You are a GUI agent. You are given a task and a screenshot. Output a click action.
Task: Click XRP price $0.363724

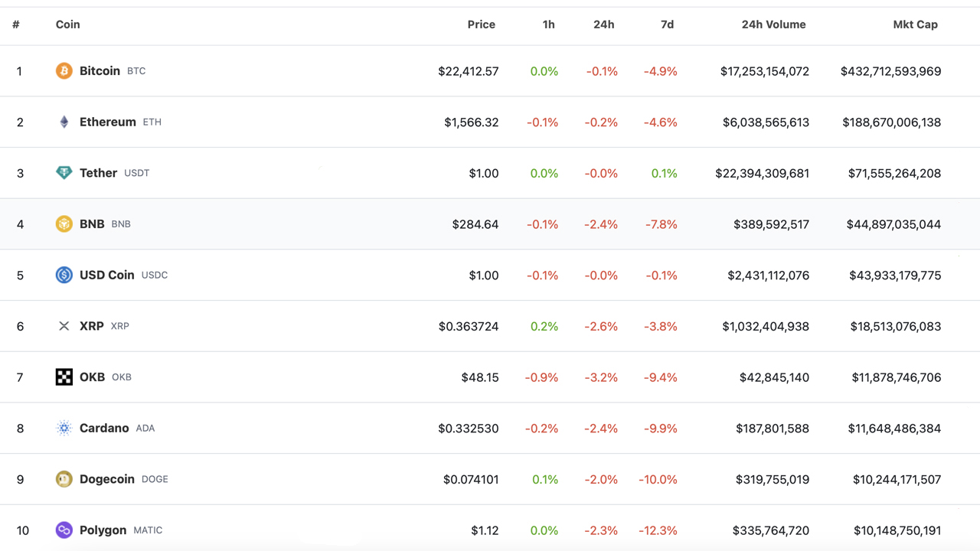[x=469, y=327]
